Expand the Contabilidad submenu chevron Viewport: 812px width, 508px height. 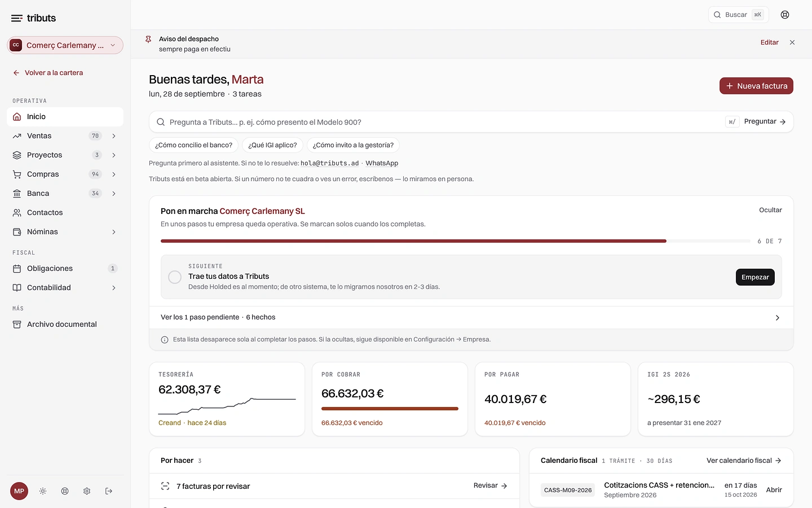click(114, 288)
